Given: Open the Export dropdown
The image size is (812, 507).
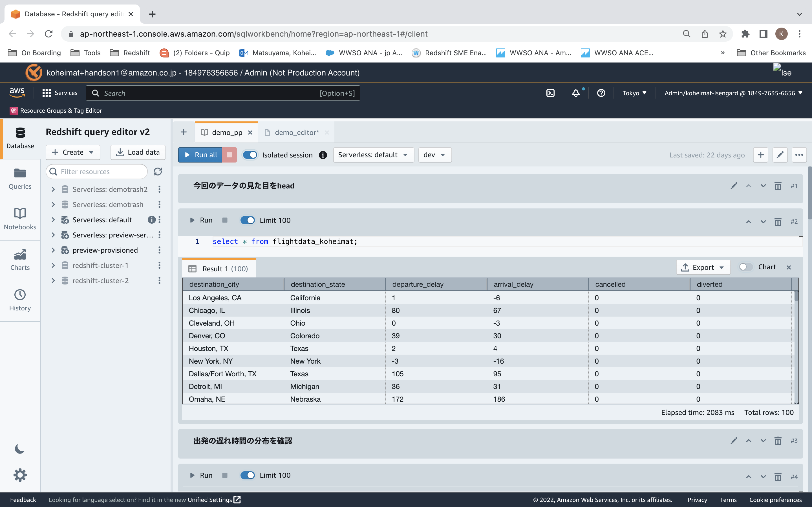Looking at the screenshot, I should point(703,267).
